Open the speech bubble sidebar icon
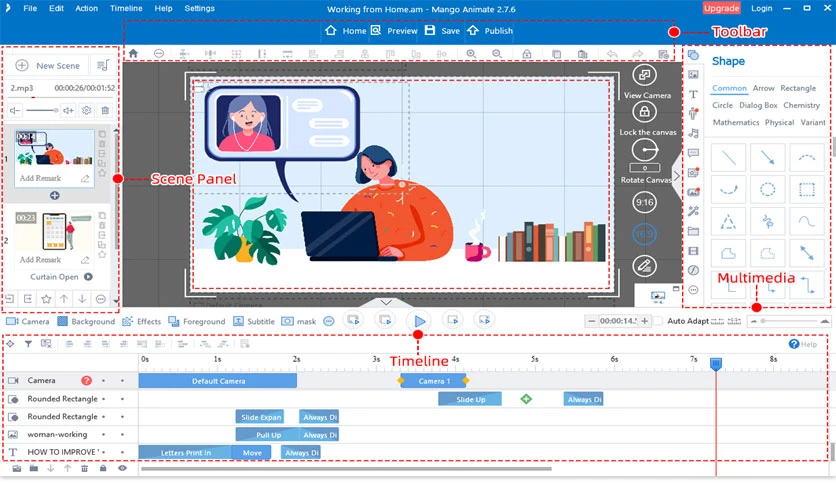Viewport: 836px width, 484px height. pos(693,153)
